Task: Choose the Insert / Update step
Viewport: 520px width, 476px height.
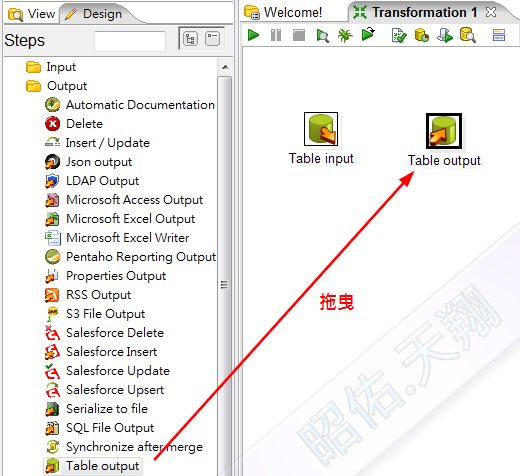Action: [97, 143]
